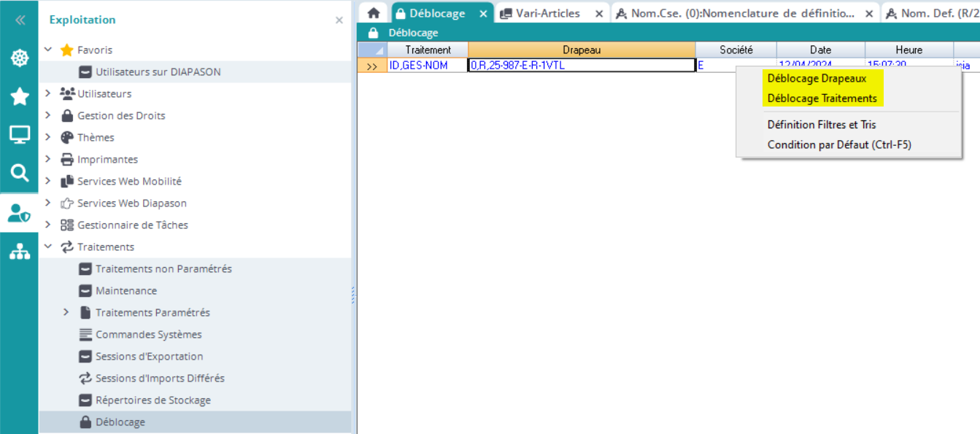The image size is (980, 434).
Task: Expand Traitements Paramétrés subnode
Action: pyautogui.click(x=66, y=312)
